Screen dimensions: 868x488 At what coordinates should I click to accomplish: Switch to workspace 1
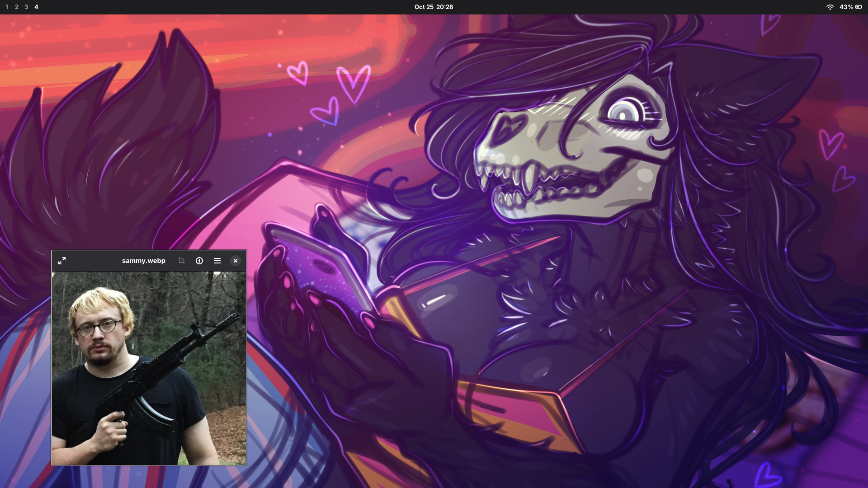[x=7, y=7]
